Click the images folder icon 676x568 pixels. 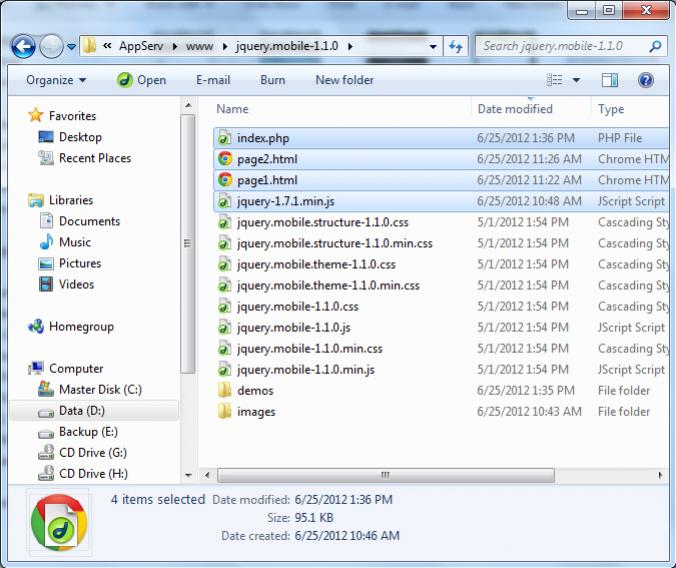coord(224,411)
